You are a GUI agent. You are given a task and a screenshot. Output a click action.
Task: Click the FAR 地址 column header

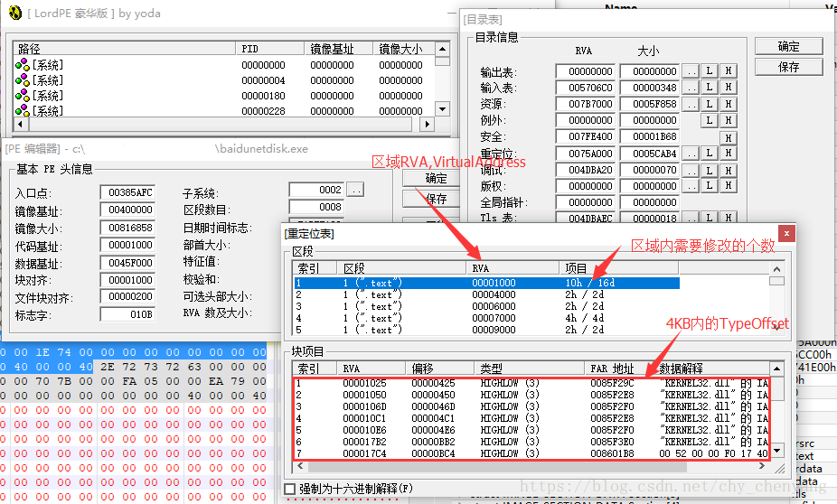[x=618, y=369]
